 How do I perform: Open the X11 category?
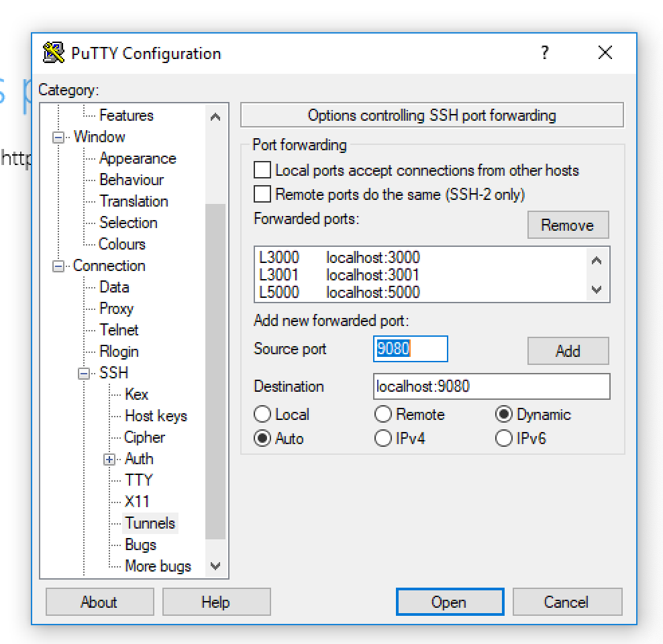(x=137, y=502)
